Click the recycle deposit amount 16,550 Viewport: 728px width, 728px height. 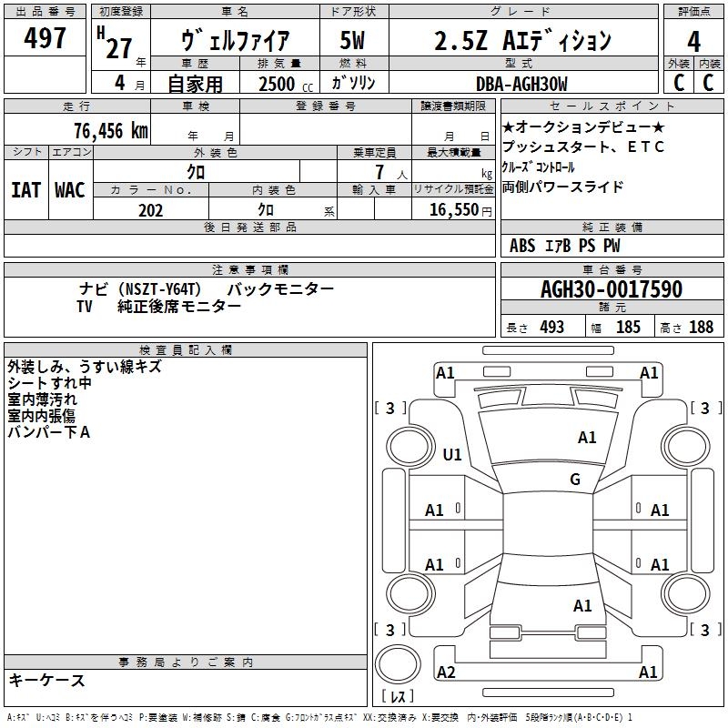452,210
